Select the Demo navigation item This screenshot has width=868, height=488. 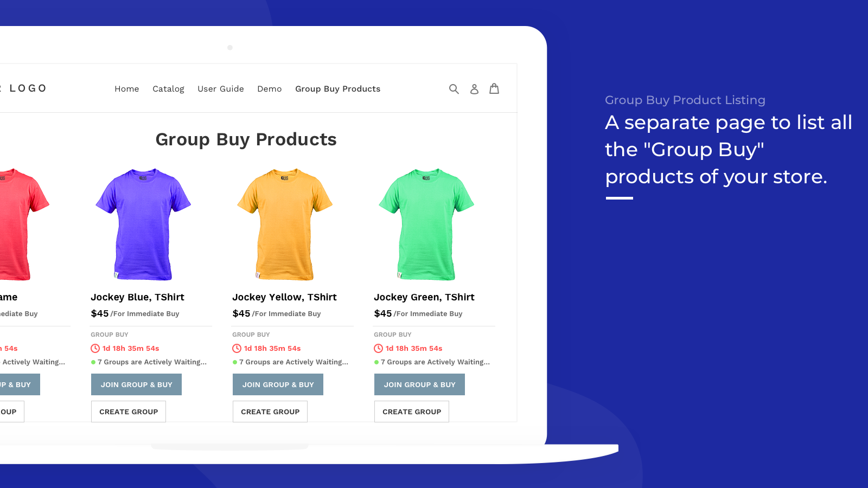[x=270, y=89]
